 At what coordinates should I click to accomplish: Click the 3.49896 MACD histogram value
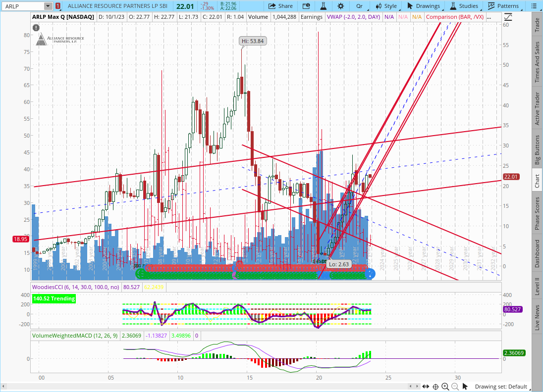[x=181, y=336]
